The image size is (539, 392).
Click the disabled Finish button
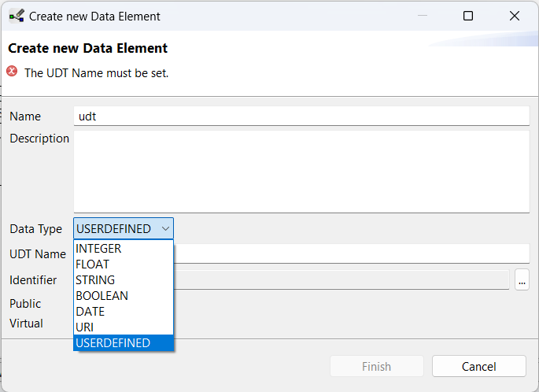pyautogui.click(x=377, y=366)
